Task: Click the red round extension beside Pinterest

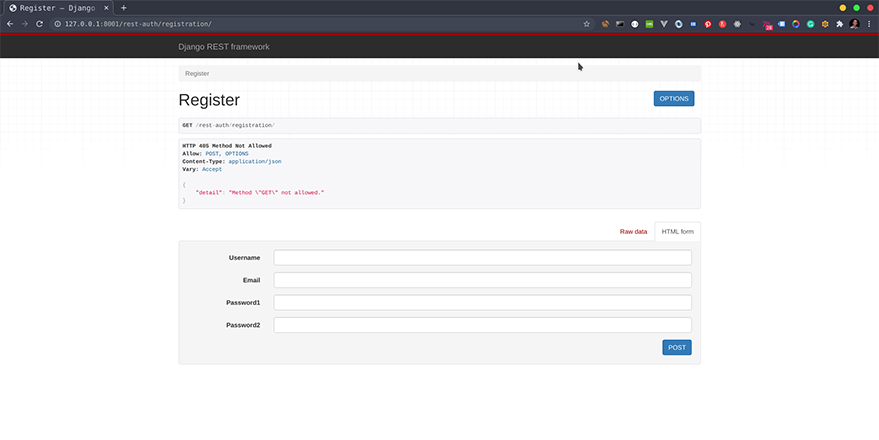Action: click(723, 24)
